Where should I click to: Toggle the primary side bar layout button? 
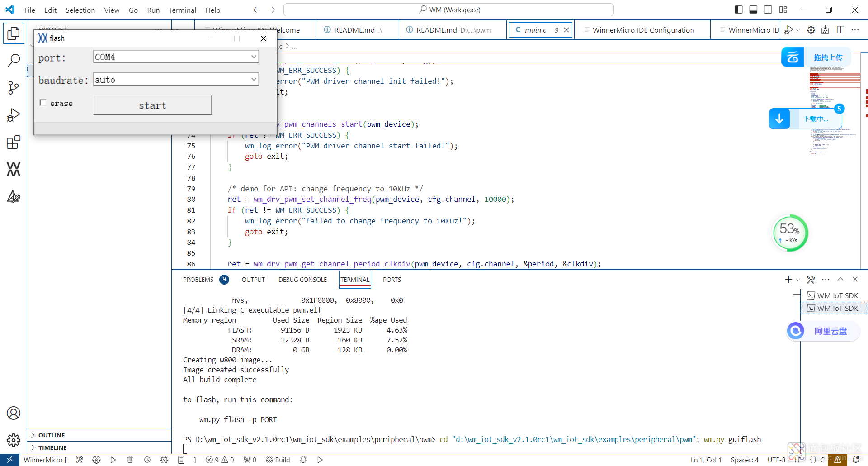739,10
